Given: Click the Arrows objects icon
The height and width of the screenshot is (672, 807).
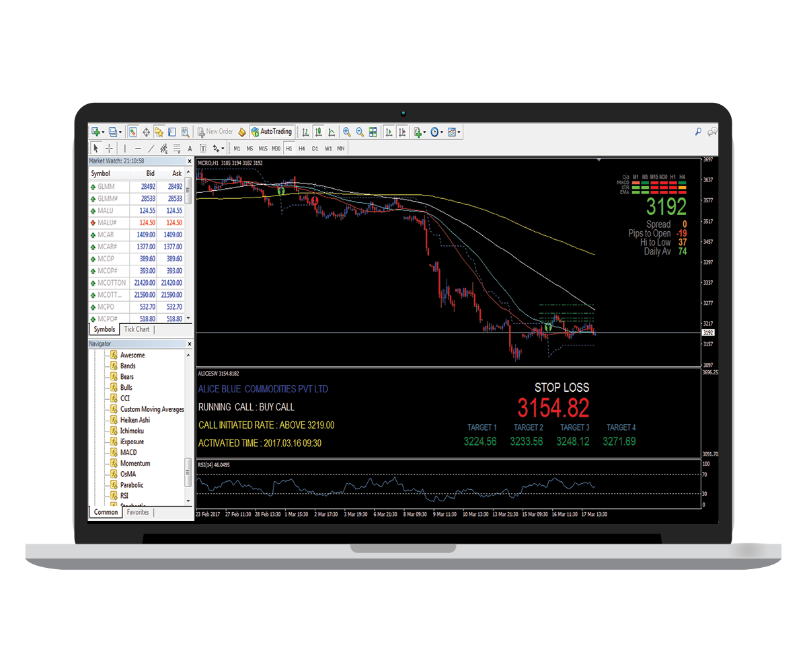Looking at the screenshot, I should [215, 149].
